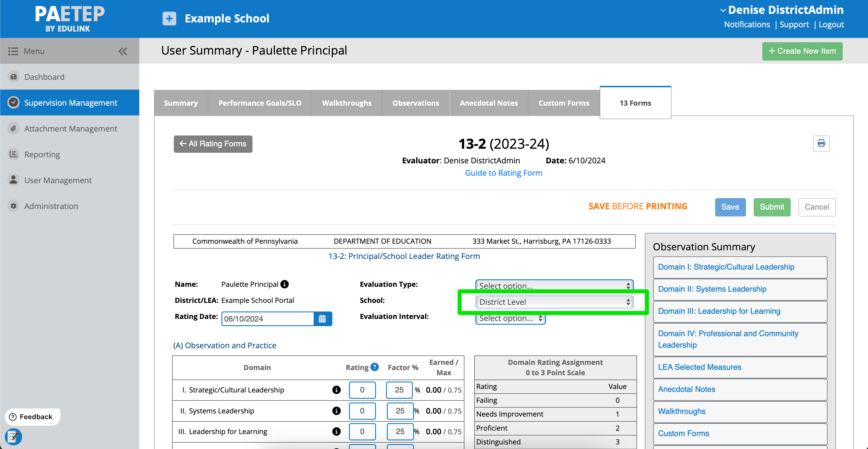Open the Guide to Rating Form link

tap(504, 173)
